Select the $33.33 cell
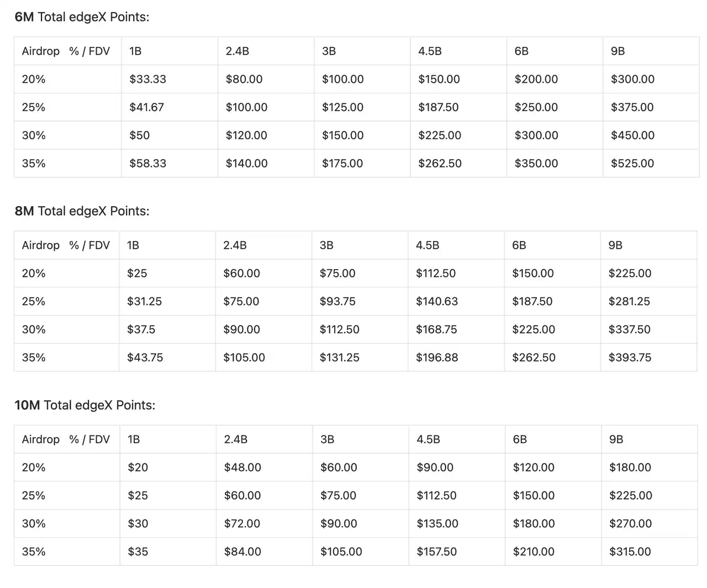This screenshot has width=707, height=588. [x=147, y=79]
